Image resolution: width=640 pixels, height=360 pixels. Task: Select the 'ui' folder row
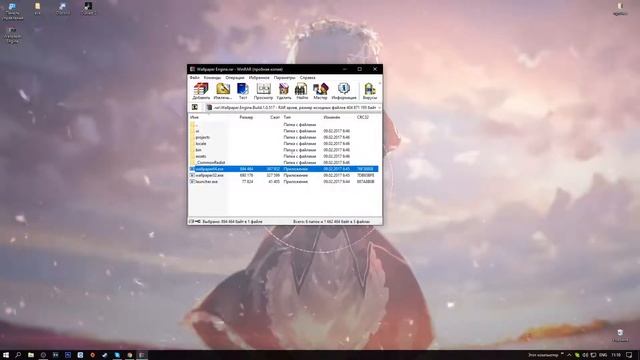pos(284,131)
